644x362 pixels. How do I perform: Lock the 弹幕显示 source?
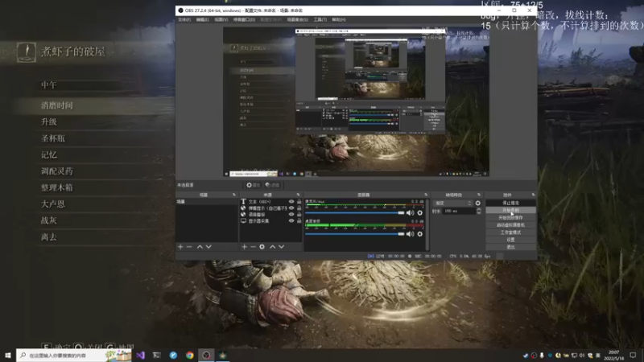(x=299, y=208)
